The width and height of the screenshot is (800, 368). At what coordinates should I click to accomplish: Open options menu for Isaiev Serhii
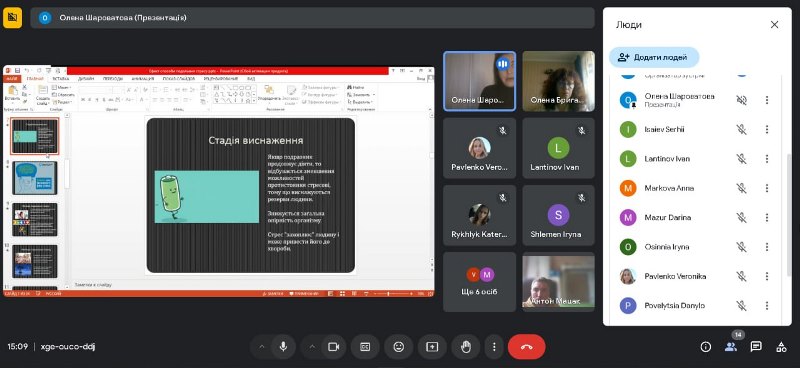coord(766,130)
